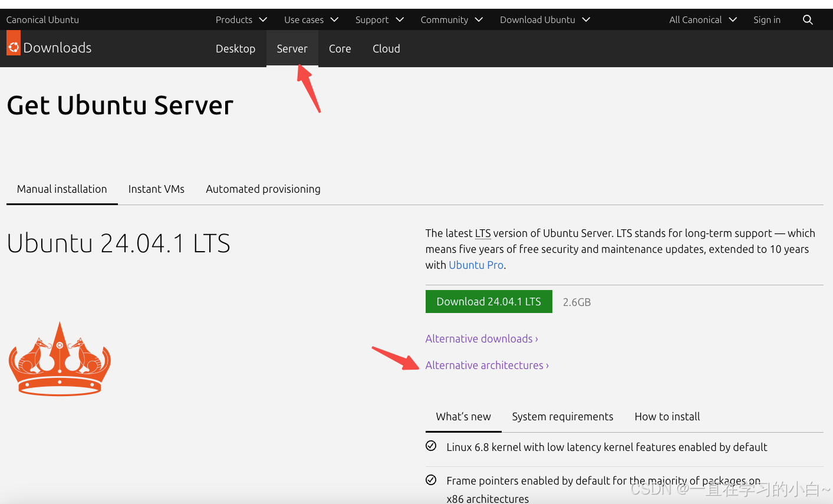This screenshot has width=833, height=504.
Task: Click the orange crown illustration
Action: [60, 358]
